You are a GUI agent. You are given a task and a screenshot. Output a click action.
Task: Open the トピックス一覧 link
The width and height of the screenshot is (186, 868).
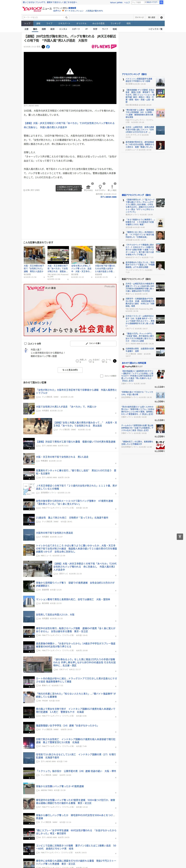coord(155,29)
